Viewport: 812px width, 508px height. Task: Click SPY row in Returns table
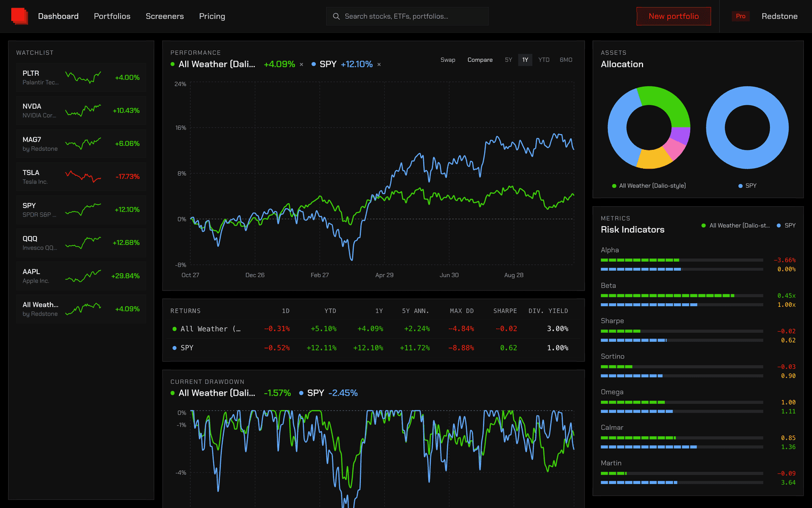click(x=374, y=348)
